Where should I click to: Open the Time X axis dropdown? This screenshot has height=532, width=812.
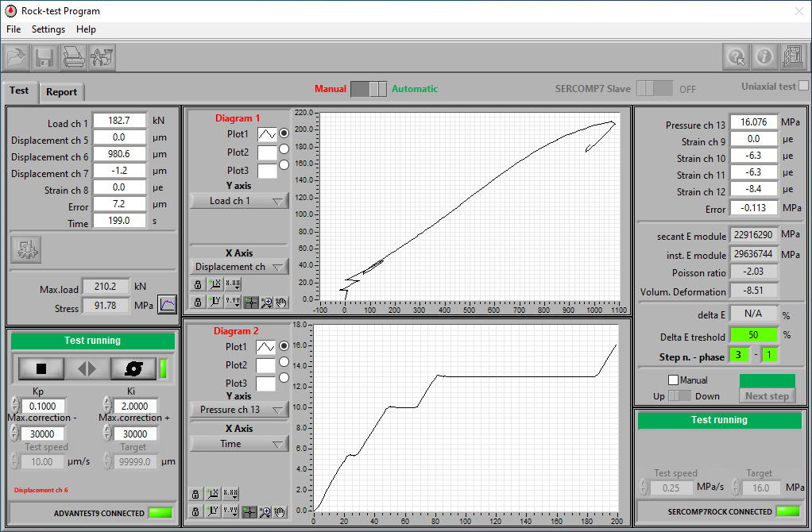click(x=238, y=444)
